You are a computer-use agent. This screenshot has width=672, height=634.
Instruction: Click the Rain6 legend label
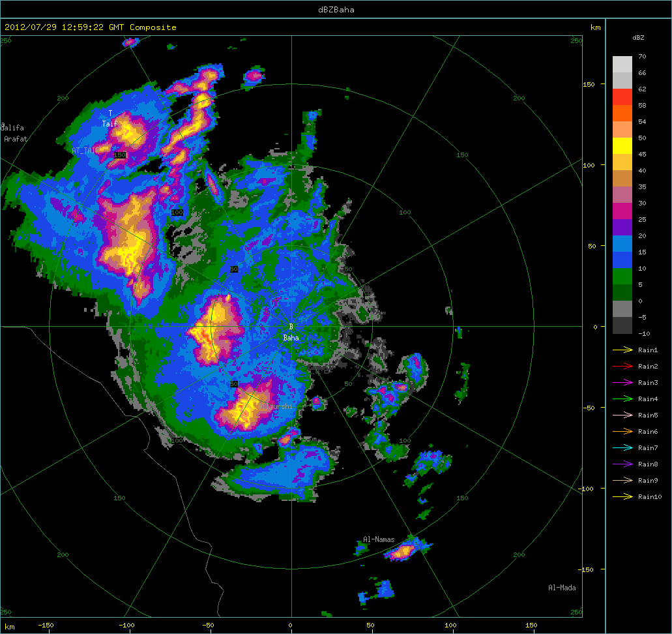tap(648, 432)
